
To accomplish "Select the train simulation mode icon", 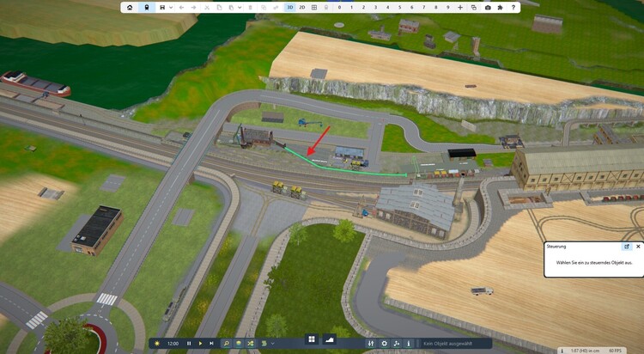I will [x=146, y=7].
